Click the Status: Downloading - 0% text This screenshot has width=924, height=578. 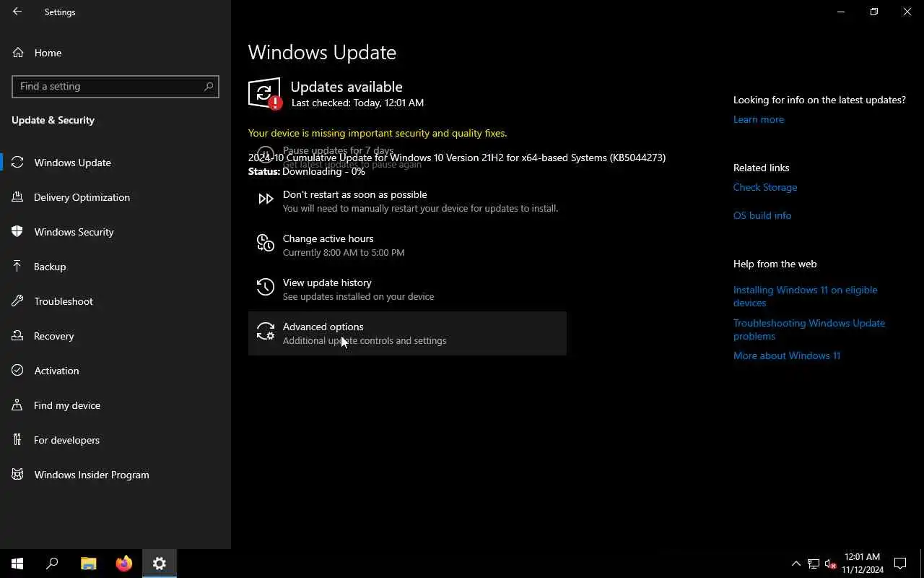click(307, 171)
